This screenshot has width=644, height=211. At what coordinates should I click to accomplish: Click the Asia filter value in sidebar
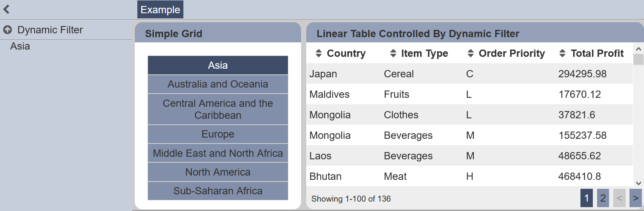(20, 46)
